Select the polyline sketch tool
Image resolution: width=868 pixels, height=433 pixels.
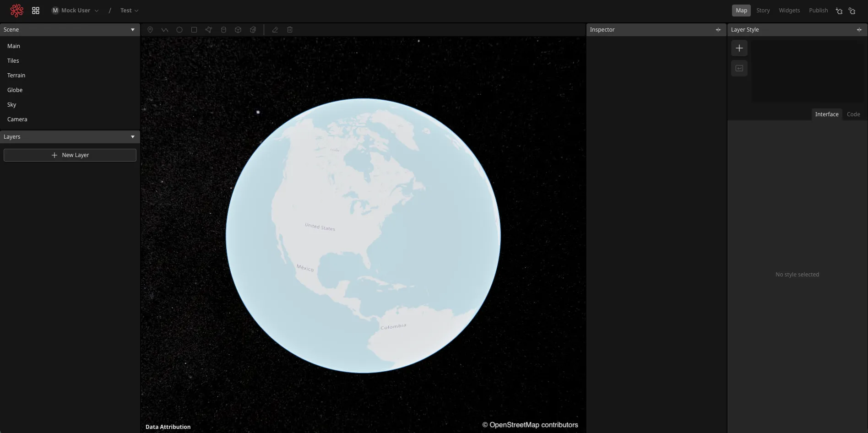coord(165,30)
